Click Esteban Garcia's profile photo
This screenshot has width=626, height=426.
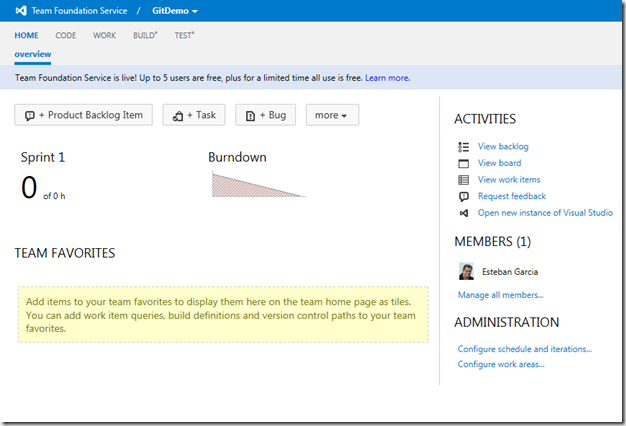(x=466, y=271)
